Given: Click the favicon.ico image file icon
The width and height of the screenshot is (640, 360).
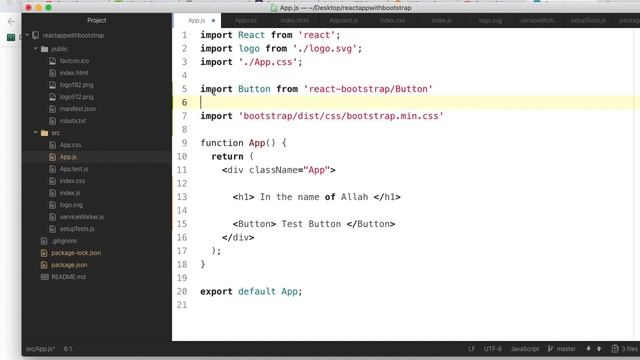Looking at the screenshot, I should (52, 61).
